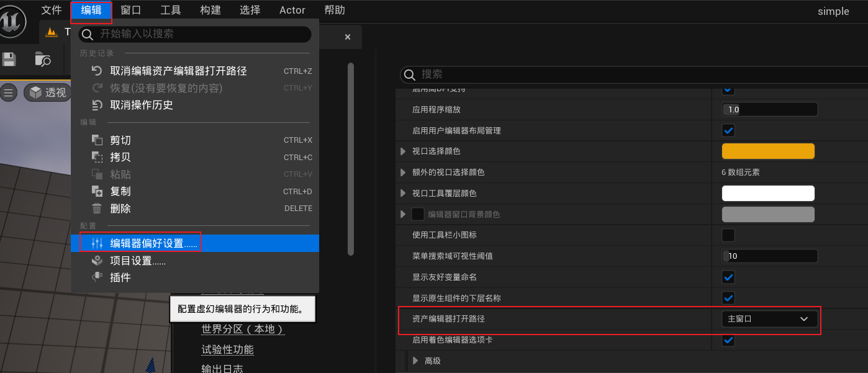Enable the 使用工具栏小图标 checkbox

728,235
